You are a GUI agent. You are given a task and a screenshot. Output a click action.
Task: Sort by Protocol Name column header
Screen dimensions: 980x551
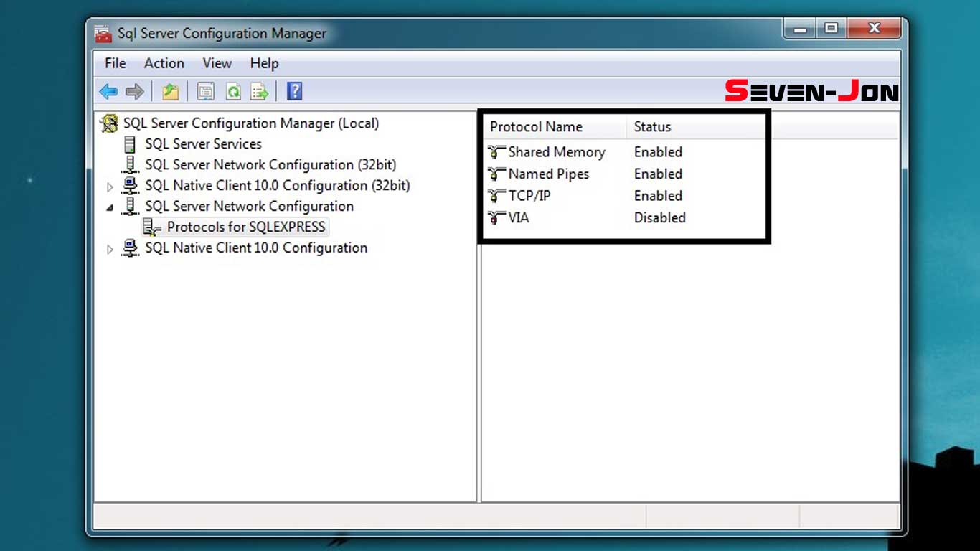point(554,127)
